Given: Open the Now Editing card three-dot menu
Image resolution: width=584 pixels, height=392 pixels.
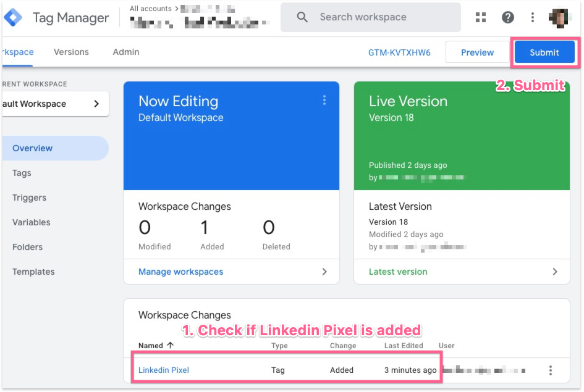Looking at the screenshot, I should coord(324,101).
